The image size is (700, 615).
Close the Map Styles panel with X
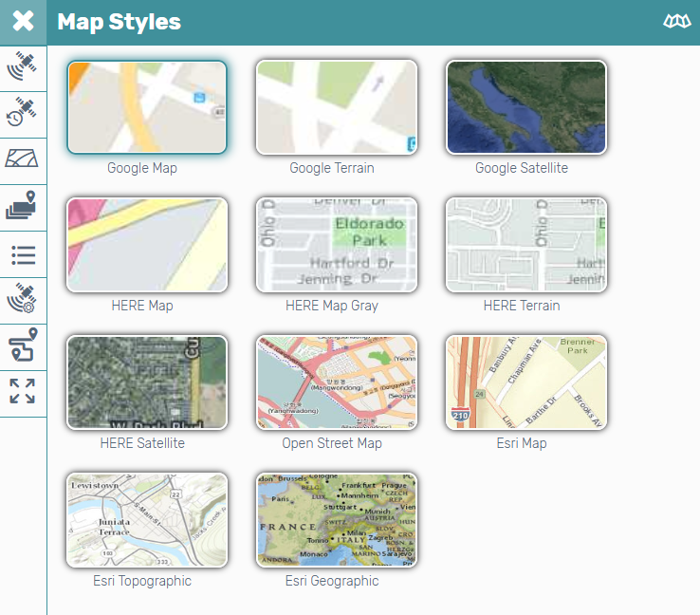23,22
